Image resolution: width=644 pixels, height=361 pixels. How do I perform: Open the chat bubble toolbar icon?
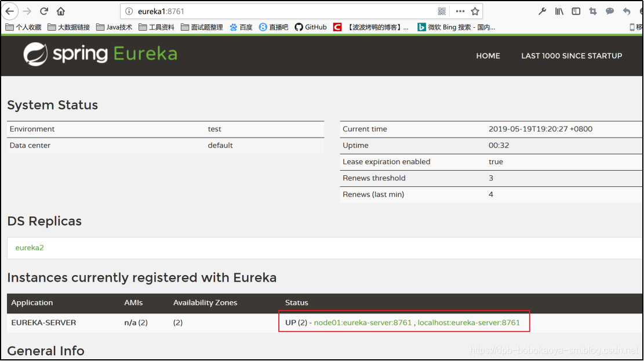609,12
